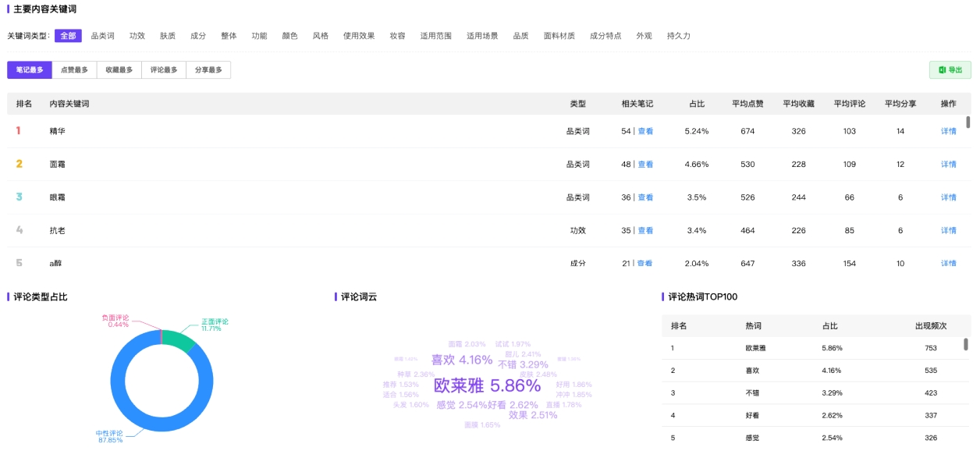The height and width of the screenshot is (465, 980).
Task: Filter keywords by 面料材质
Action: pyautogui.click(x=559, y=36)
